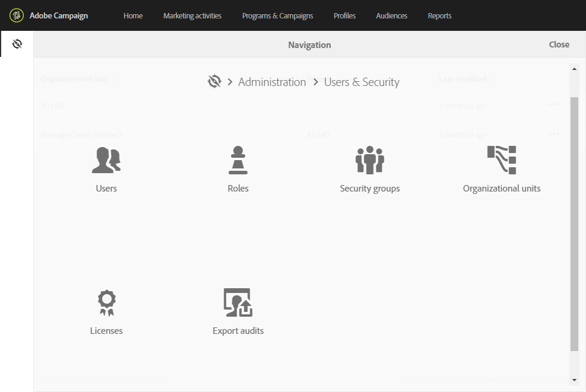
Task: Open Programs & Campaigns menu
Action: 278,15
